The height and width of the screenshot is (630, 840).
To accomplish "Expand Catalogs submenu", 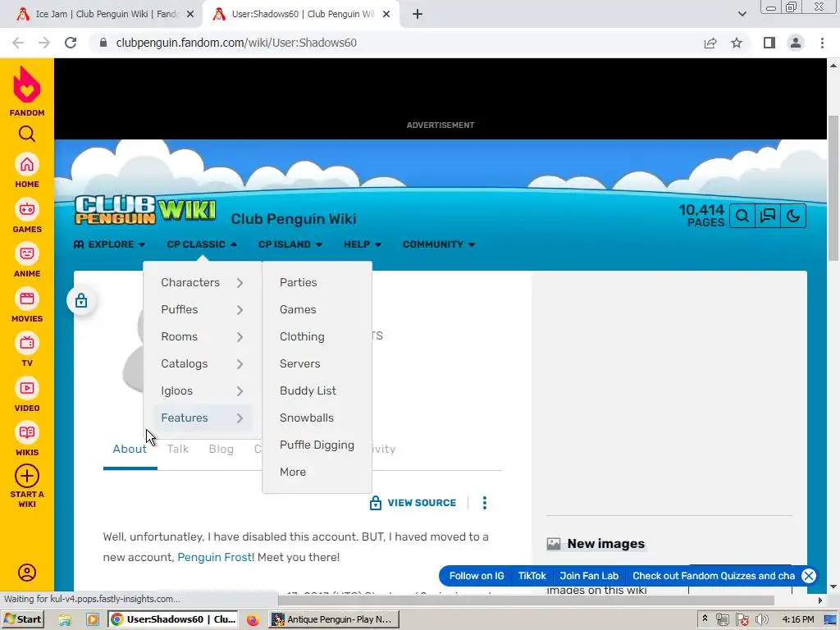I will 202,363.
